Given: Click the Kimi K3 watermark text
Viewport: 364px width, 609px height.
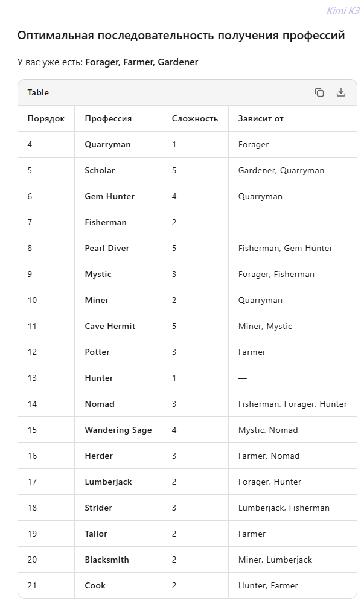Looking at the screenshot, I should (x=343, y=10).
